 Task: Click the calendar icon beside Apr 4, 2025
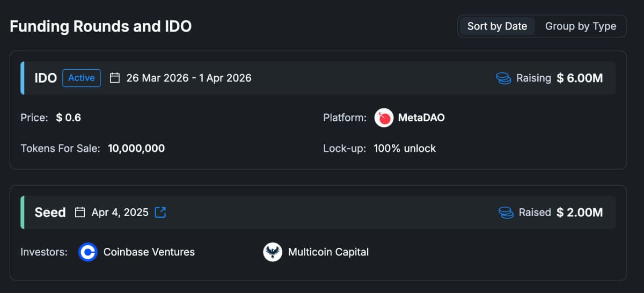point(80,213)
